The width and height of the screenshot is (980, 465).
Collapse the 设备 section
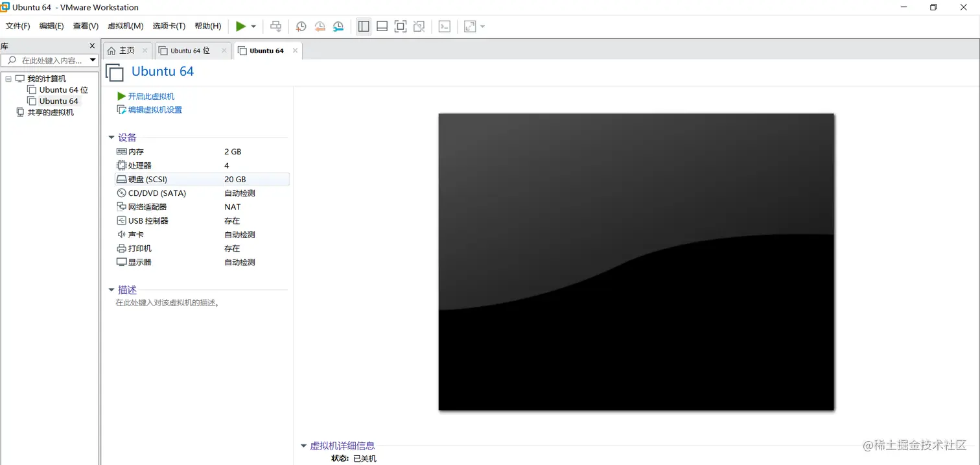(x=111, y=137)
